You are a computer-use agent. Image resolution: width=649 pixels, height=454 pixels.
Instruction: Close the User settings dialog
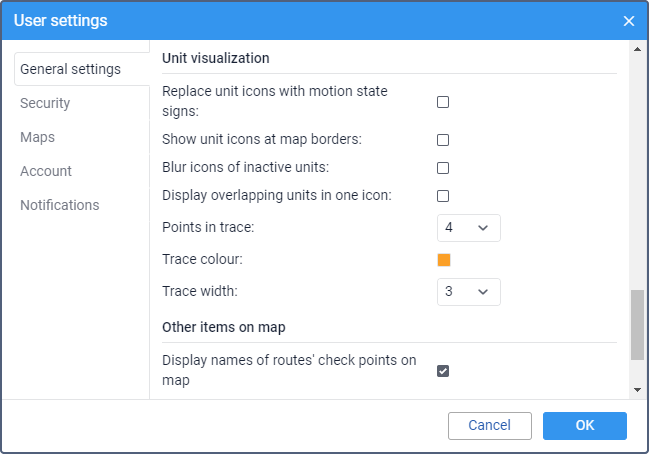(x=629, y=21)
